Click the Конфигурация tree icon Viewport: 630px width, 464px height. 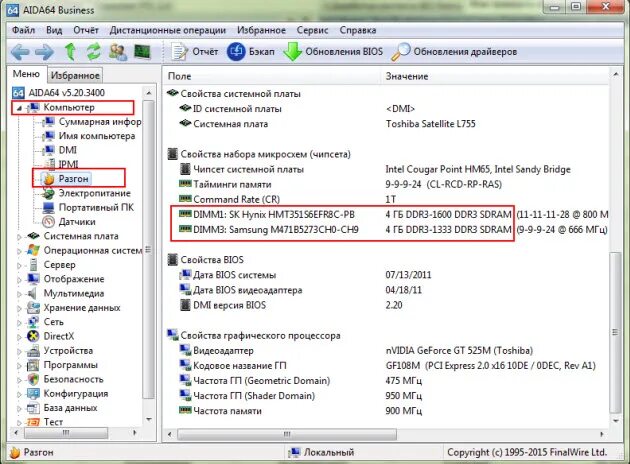33,394
